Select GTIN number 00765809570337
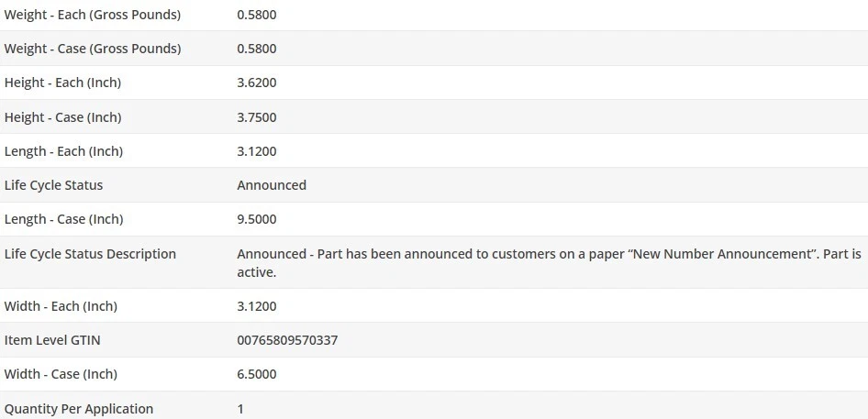 287,340
